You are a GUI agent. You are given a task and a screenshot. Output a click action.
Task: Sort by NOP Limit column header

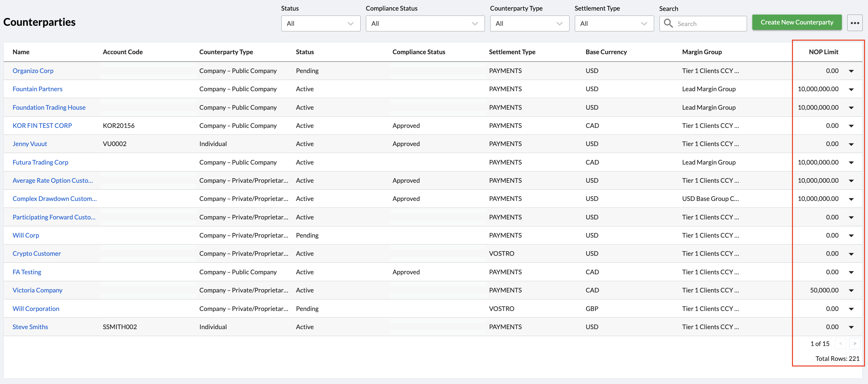click(x=823, y=52)
